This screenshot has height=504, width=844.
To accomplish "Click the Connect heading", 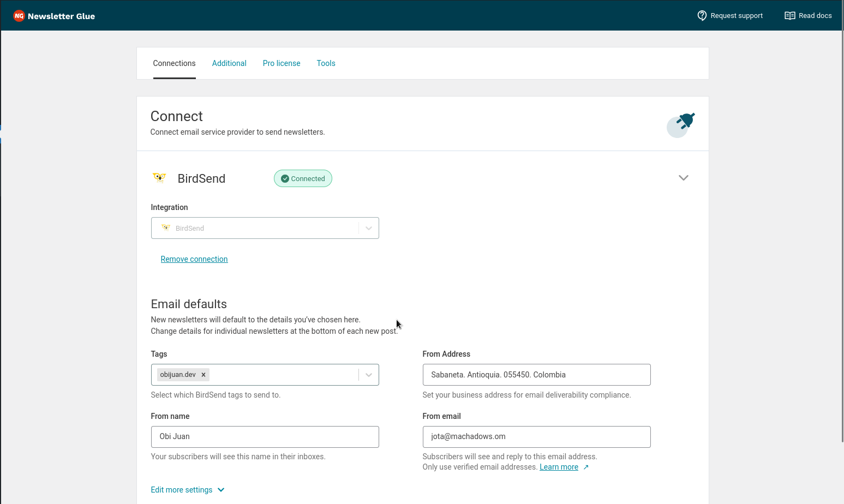I will tap(177, 116).
